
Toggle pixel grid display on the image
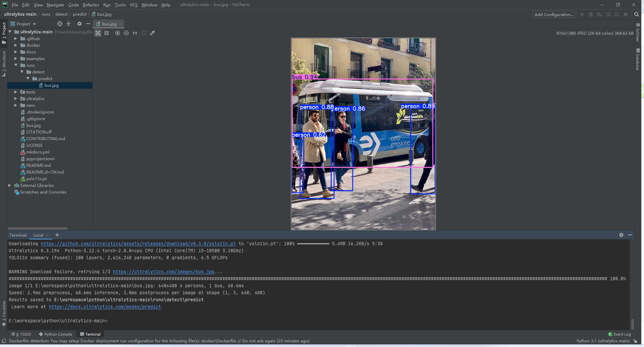point(107,33)
